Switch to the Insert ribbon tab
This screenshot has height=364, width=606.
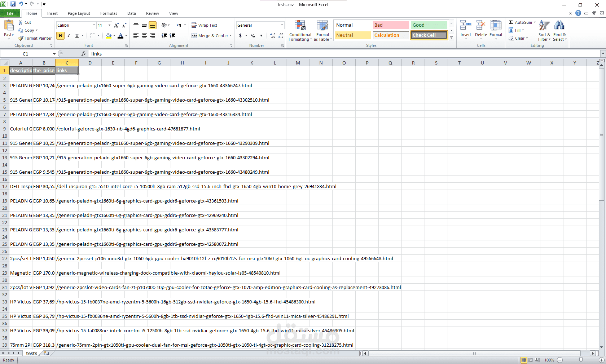click(52, 13)
